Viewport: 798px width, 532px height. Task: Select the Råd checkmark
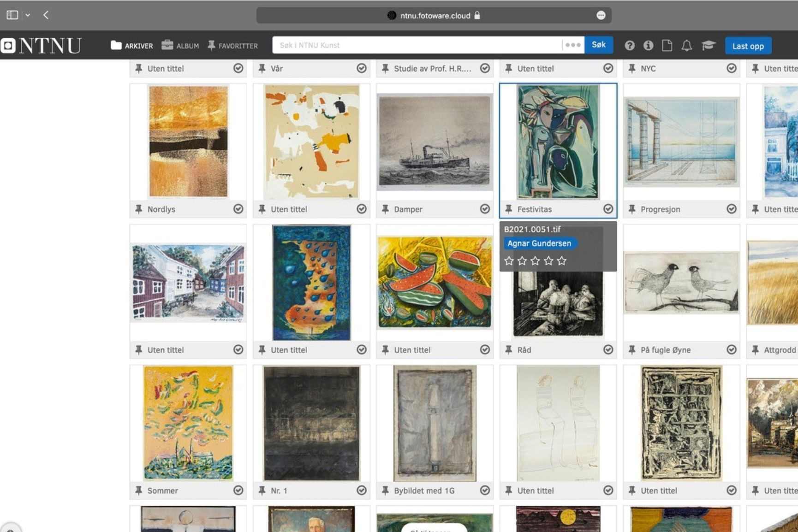pyautogui.click(x=608, y=349)
